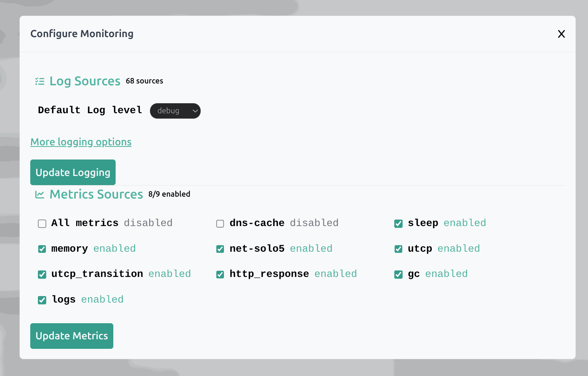Click the '8/9 enabled' count text
The width and height of the screenshot is (588, 376).
tap(169, 194)
